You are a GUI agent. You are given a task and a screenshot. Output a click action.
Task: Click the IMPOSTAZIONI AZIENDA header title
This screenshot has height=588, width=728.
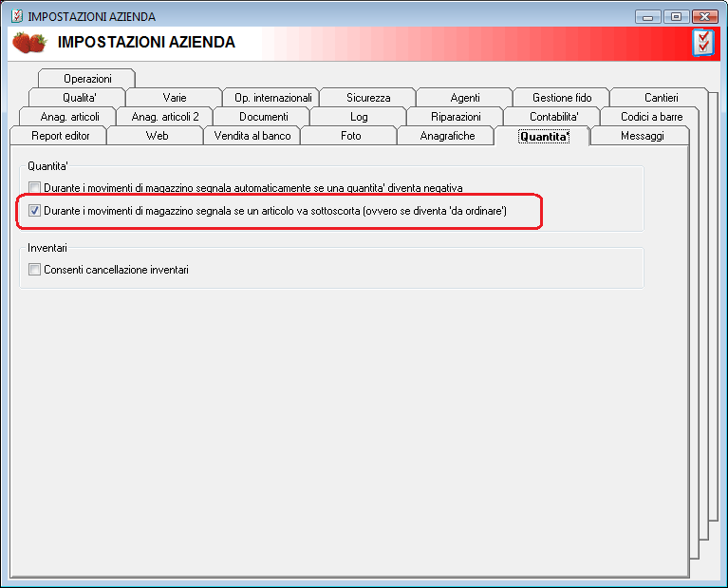pyautogui.click(x=146, y=43)
